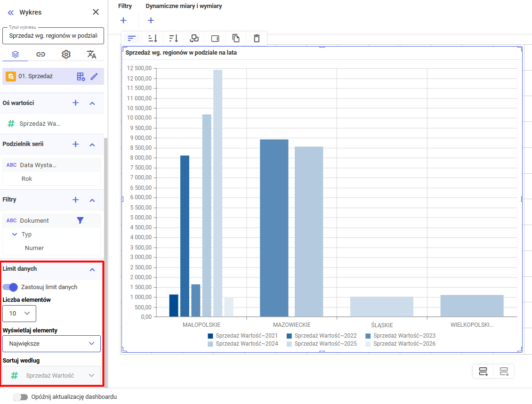This screenshot has width=532, height=404.
Task: Turn off Zastosuj limit danych switch
Action: pyautogui.click(x=10, y=287)
